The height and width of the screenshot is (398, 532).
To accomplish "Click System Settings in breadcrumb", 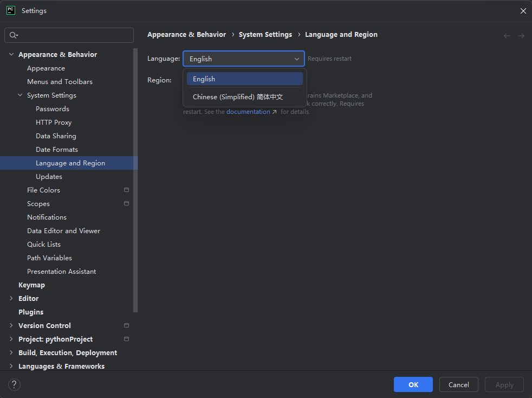I will coord(265,35).
